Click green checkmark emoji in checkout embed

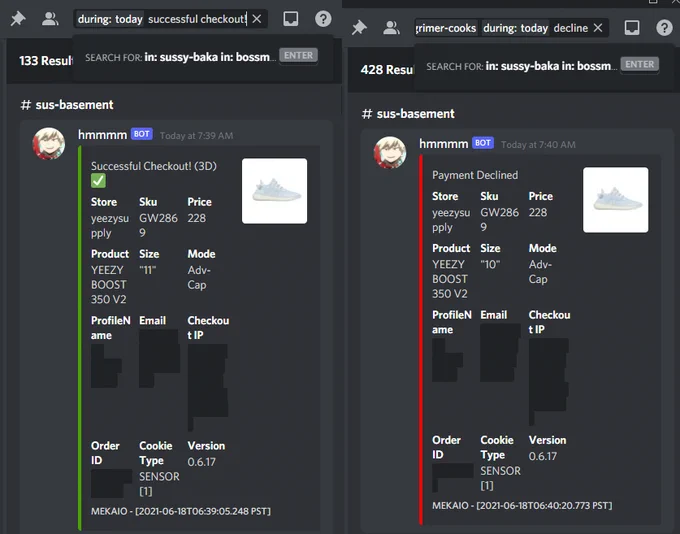[x=98, y=180]
